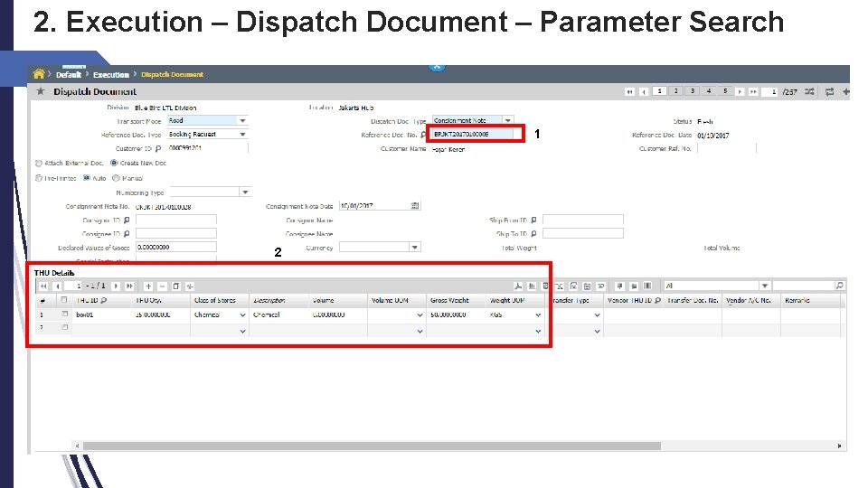This screenshot has height=488, width=868.
Task: Click Consignor ID search icon
Action: click(127, 221)
